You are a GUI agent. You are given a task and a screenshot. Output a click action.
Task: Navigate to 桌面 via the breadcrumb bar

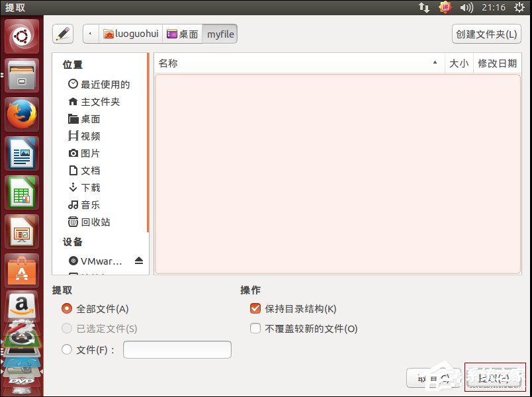pos(183,34)
